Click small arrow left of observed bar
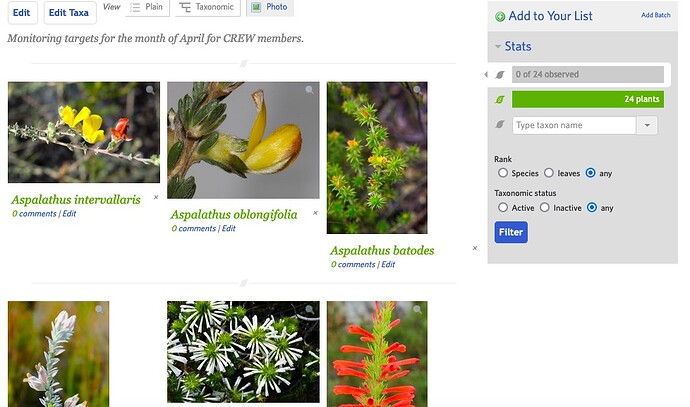This screenshot has width=690, height=407. pyautogui.click(x=486, y=74)
